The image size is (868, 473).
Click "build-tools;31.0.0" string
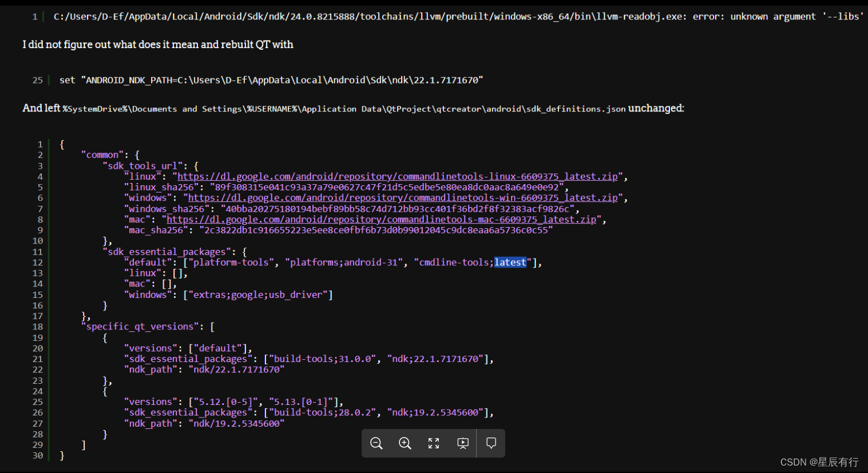(323, 359)
